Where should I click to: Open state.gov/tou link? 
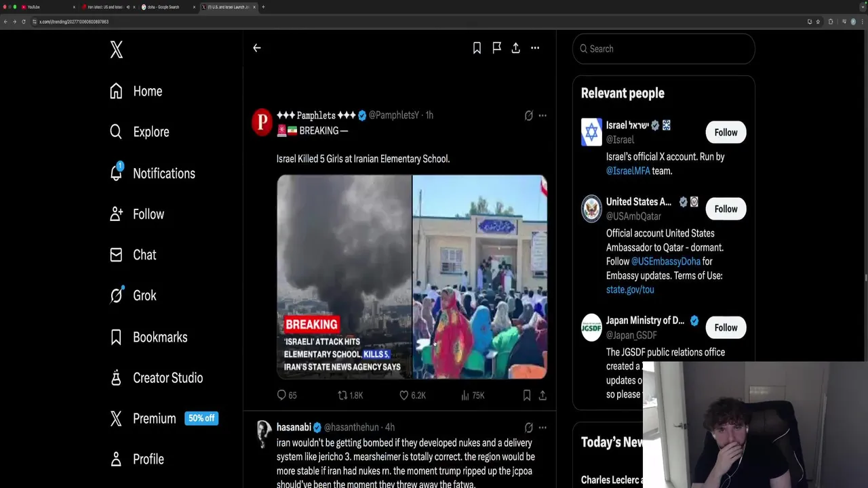(x=630, y=289)
